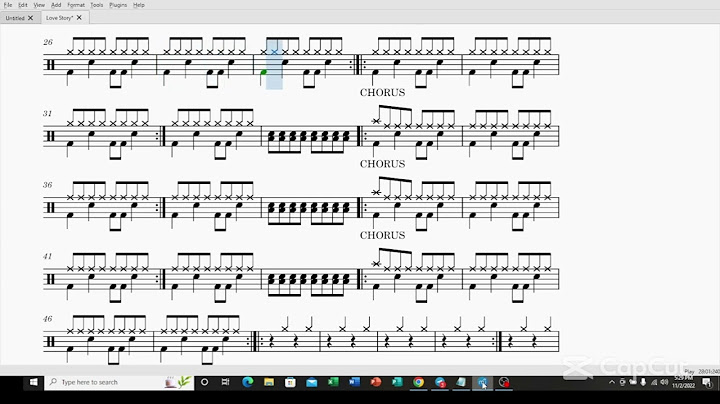This screenshot has width=720, height=404.
Task: Click the CHORUS text in system 31
Action: click(382, 164)
